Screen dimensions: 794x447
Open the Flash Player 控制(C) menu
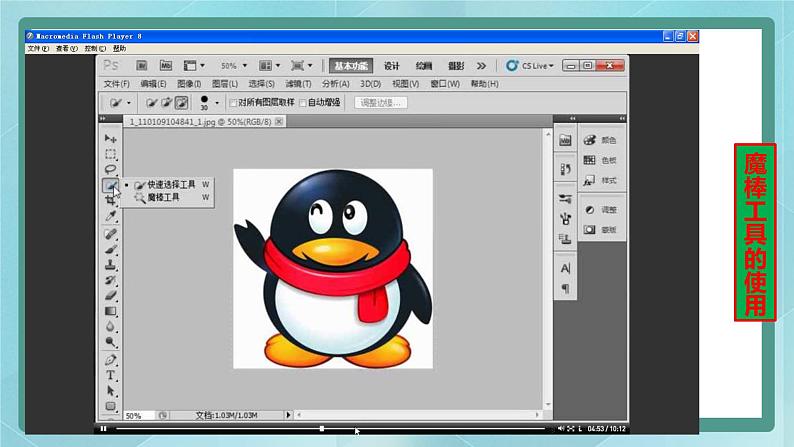95,49
